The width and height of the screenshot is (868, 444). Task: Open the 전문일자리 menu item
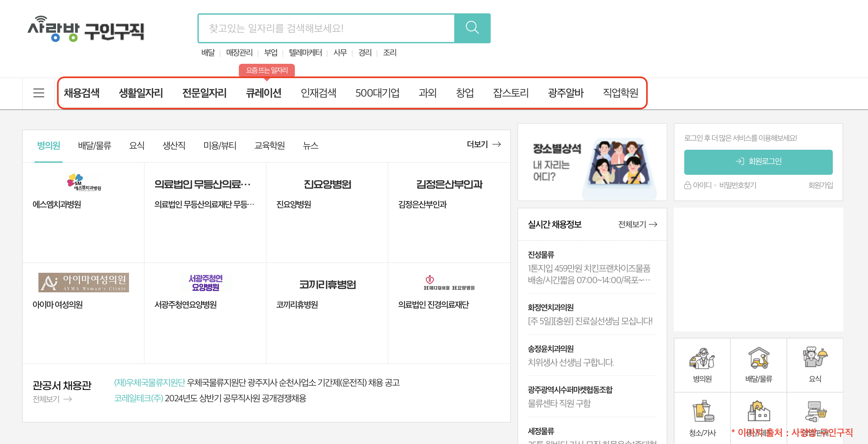[x=204, y=93]
